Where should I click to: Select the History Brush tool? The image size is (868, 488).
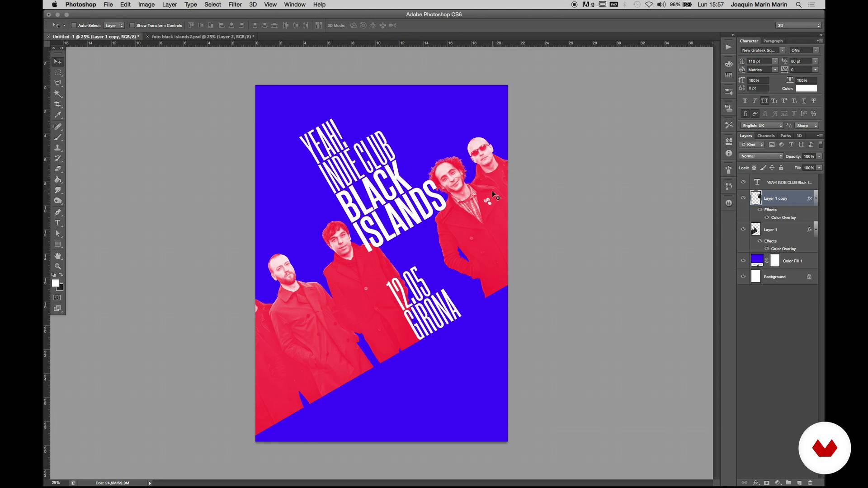point(58,159)
